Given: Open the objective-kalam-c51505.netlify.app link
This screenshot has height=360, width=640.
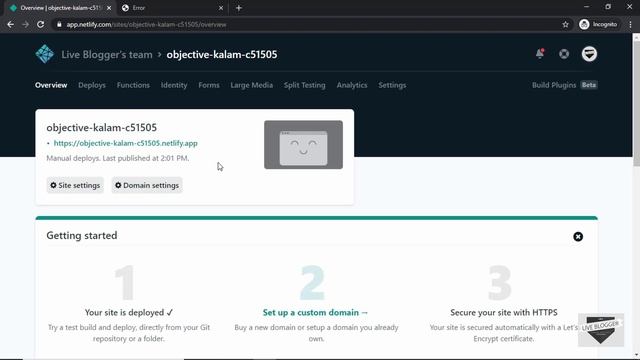Looking at the screenshot, I should pyautogui.click(x=126, y=143).
